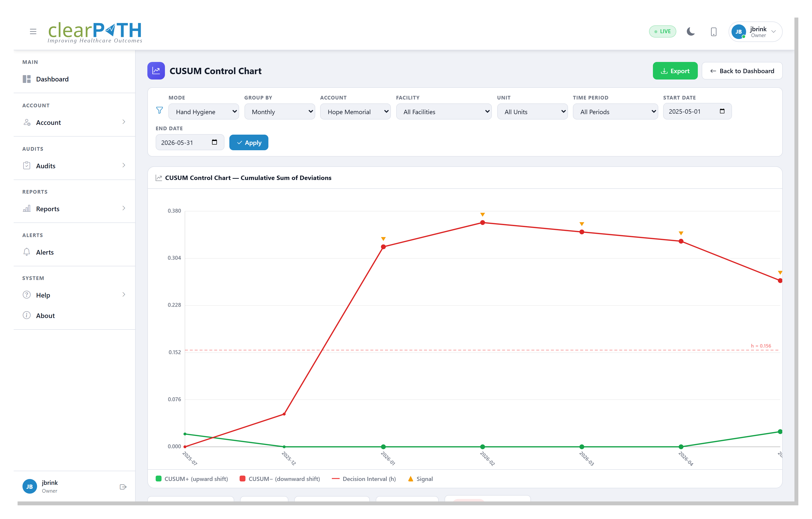Click the green Export button
Screen dimensions: 812x519
(x=675, y=71)
